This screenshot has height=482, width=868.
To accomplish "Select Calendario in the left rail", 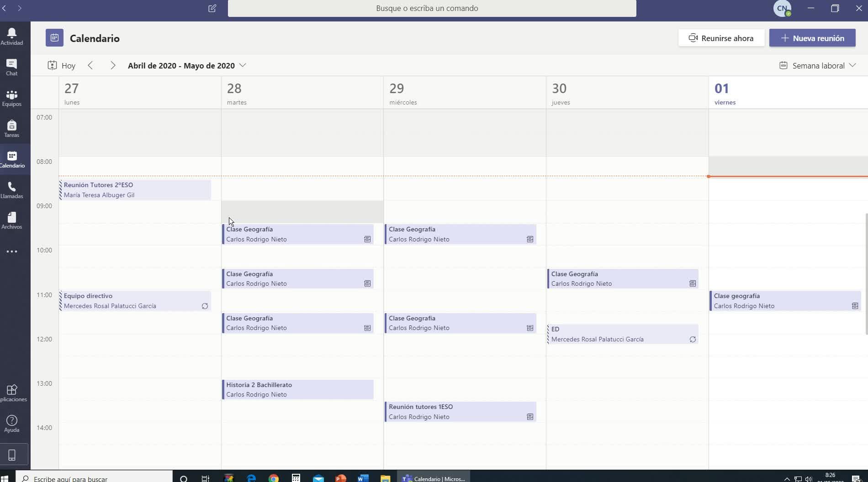I will (x=12, y=159).
